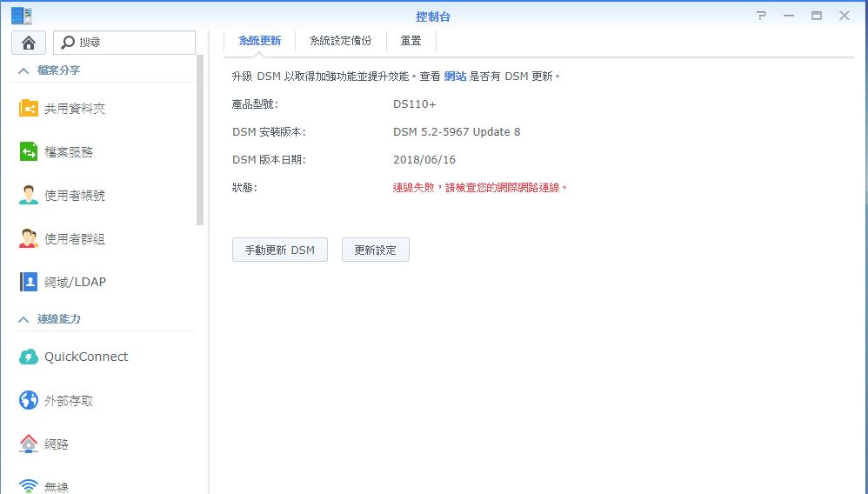Click the sidebar vertical scrollbar

click(200, 140)
